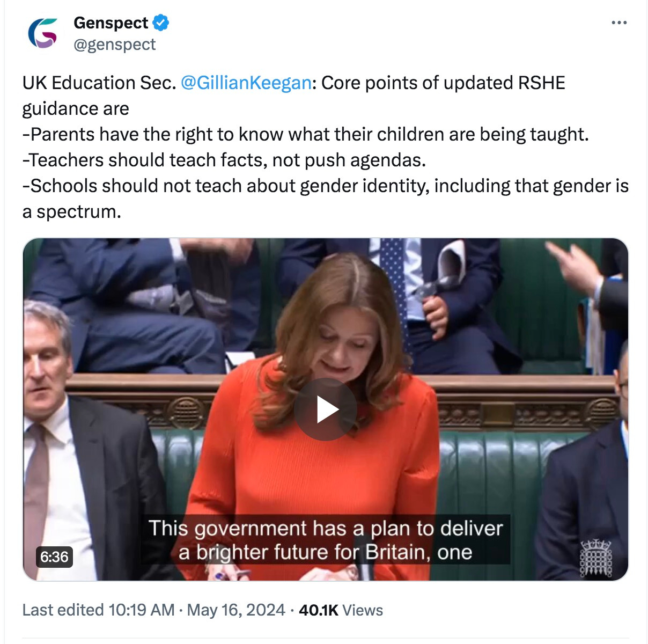The height and width of the screenshot is (644, 648).
Task: Open the Genspect profile avatar
Action: tap(42, 33)
